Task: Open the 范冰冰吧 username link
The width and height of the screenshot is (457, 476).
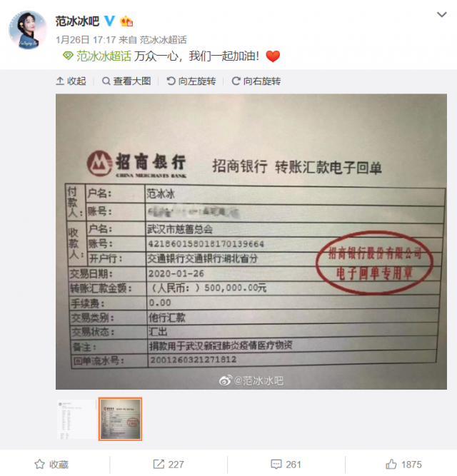Action: [77, 21]
